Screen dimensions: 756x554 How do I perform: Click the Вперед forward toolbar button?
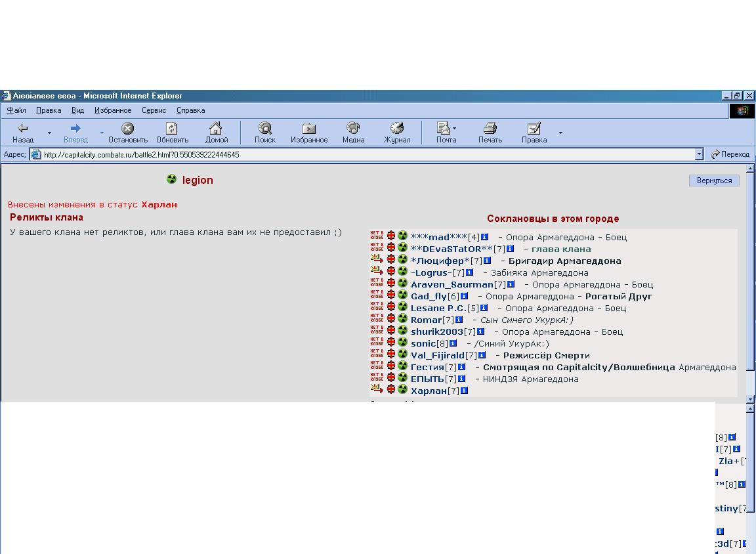tap(75, 133)
